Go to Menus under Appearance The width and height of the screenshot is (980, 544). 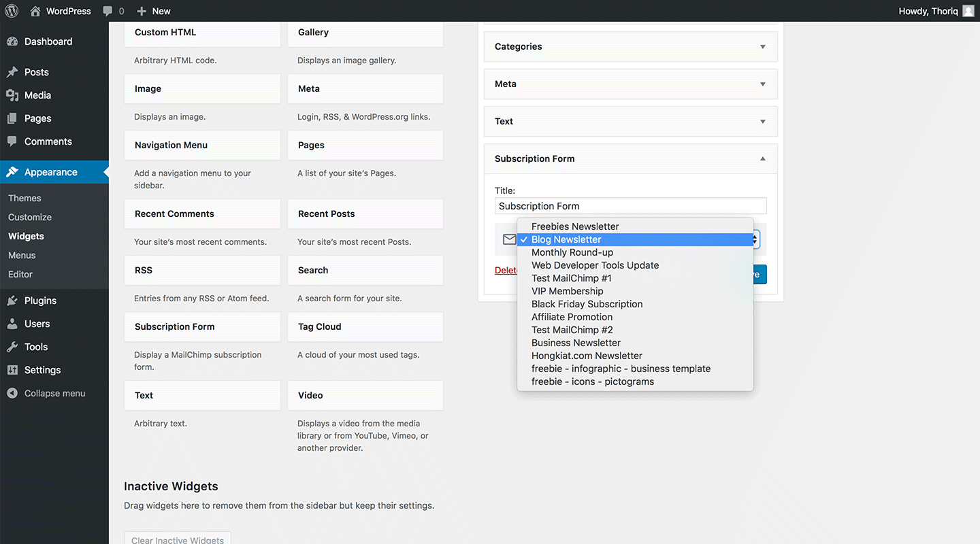(x=22, y=255)
